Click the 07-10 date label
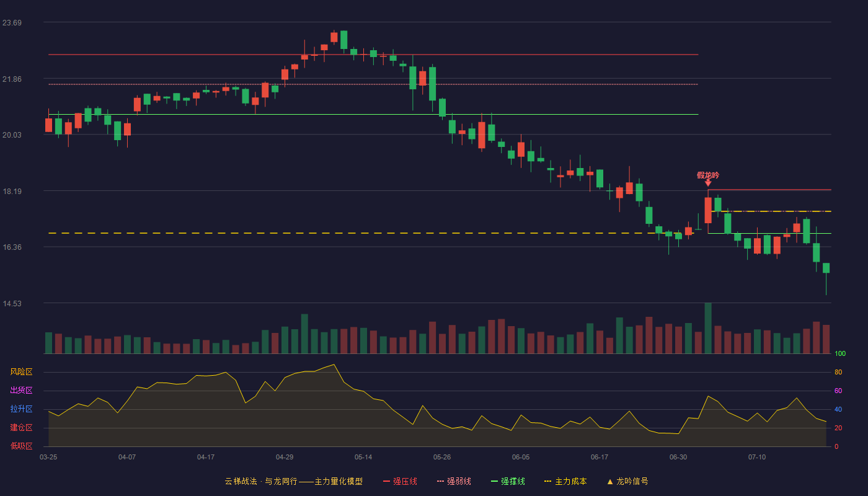Image resolution: width=868 pixels, height=496 pixels. (x=757, y=457)
